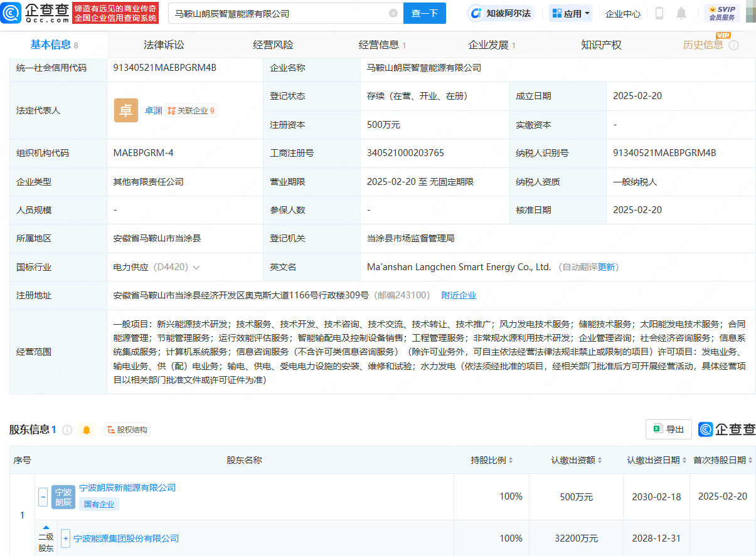Select the 32200万元 subscribed amount cell
This screenshot has height=556, width=756.
577,538
